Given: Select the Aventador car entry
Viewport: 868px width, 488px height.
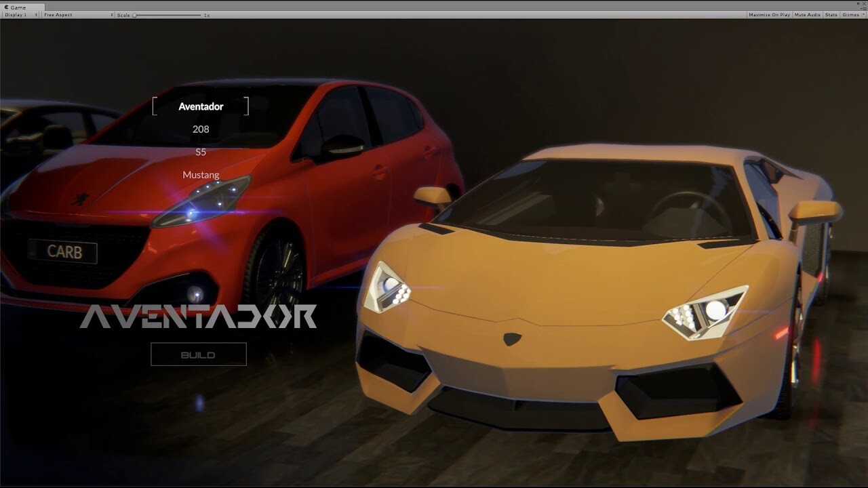Looking at the screenshot, I should click(200, 106).
